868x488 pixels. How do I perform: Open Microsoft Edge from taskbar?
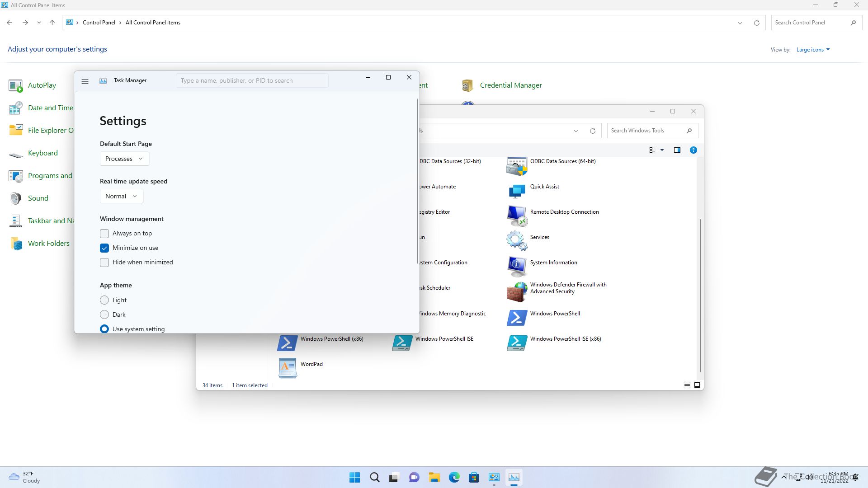454,477
